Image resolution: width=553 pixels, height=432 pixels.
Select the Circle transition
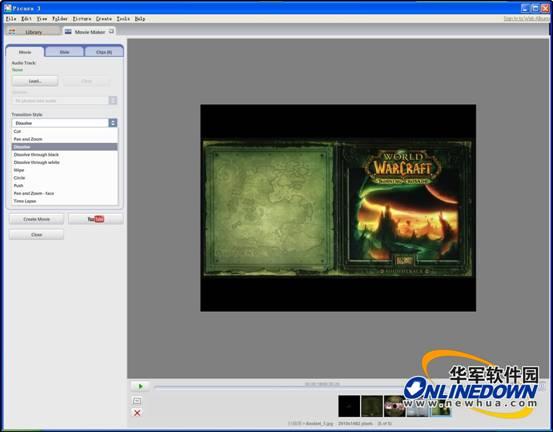(65, 178)
